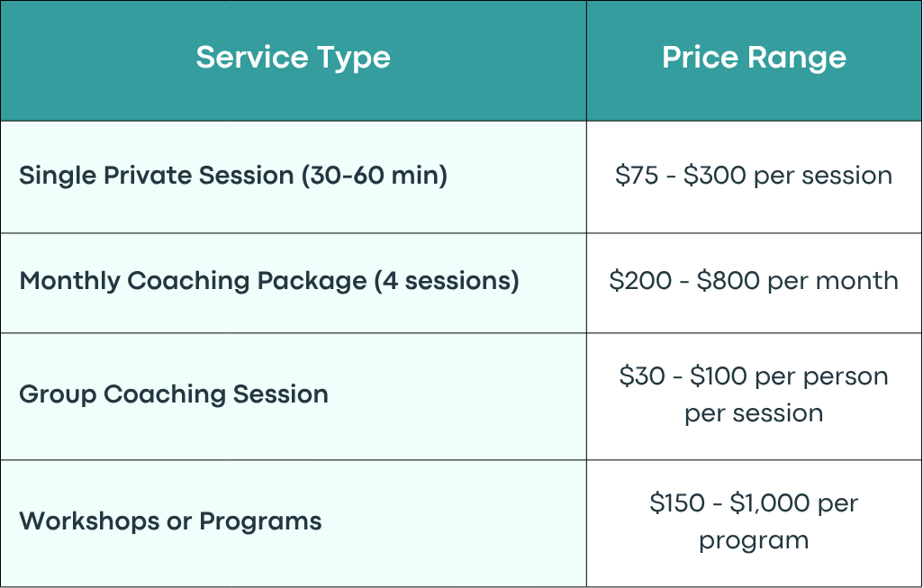Viewport: 923px width, 588px height.
Task: Select the Group Coaching Session label
Action: click(x=174, y=394)
